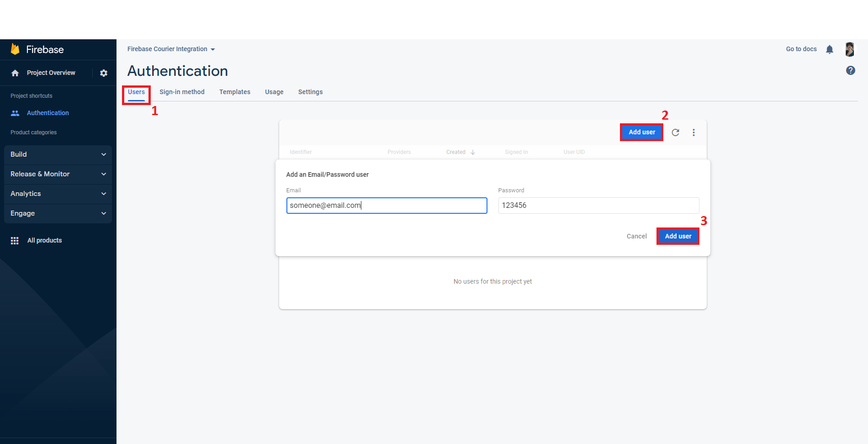Select Authentication in Project shortcuts
Image resolution: width=868 pixels, height=444 pixels.
click(x=48, y=113)
